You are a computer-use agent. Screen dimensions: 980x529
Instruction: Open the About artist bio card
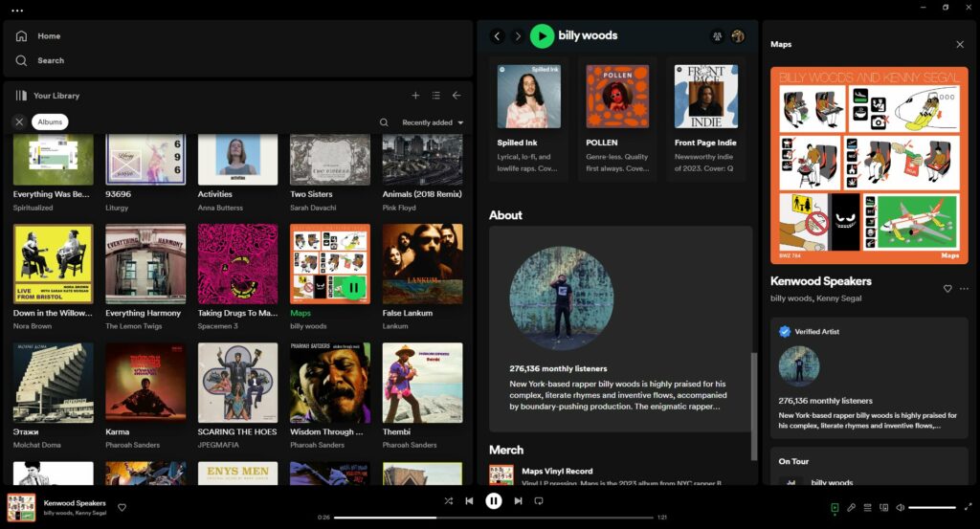[x=620, y=328]
